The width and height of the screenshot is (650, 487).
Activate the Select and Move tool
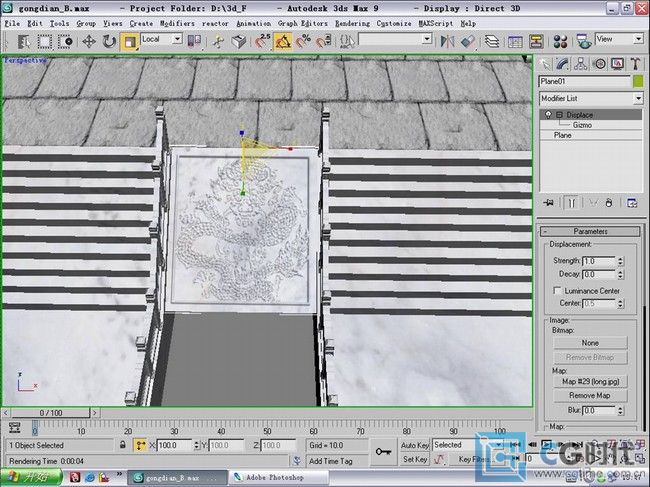point(89,42)
